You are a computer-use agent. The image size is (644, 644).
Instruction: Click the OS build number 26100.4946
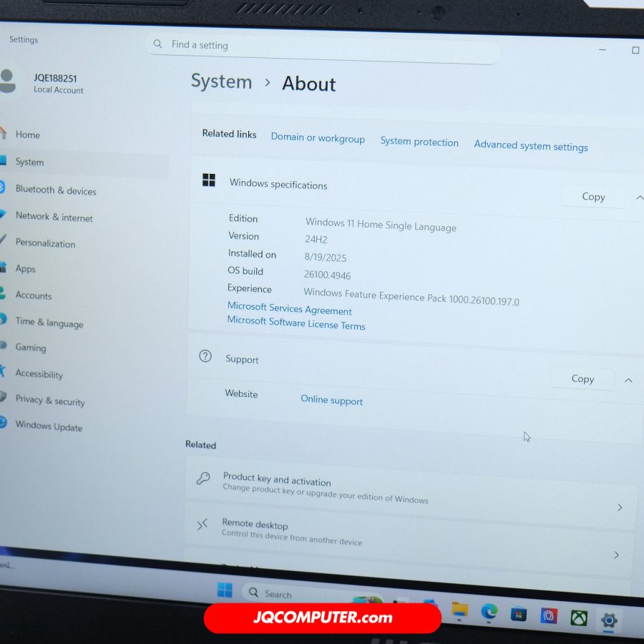[x=327, y=275]
